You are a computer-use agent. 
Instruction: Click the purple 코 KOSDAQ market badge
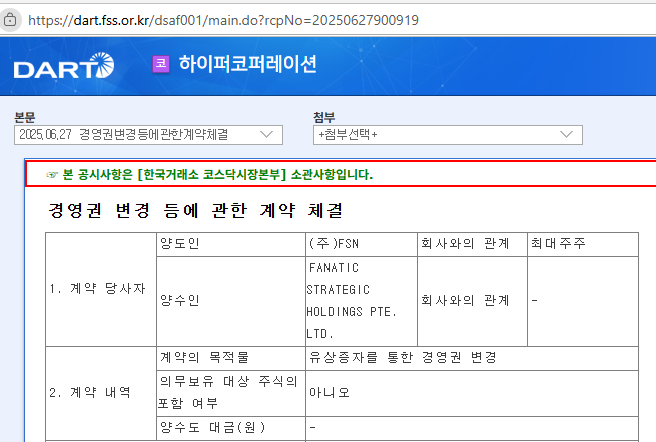[161, 64]
